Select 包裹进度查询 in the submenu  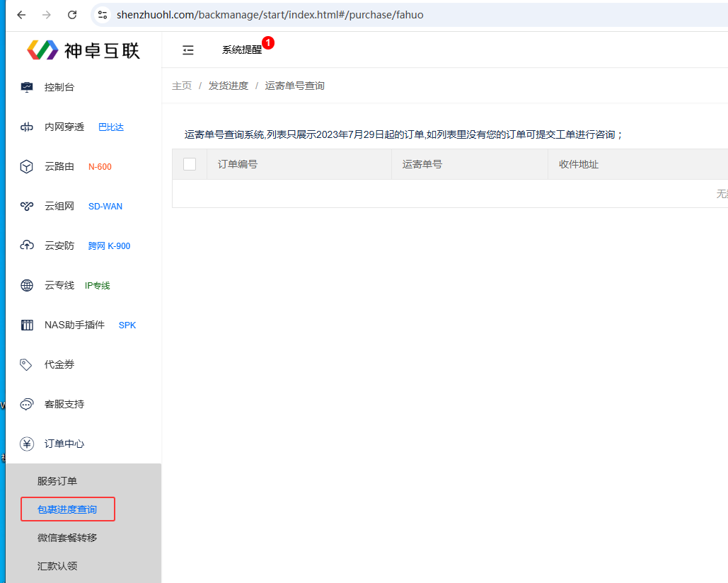coord(67,509)
